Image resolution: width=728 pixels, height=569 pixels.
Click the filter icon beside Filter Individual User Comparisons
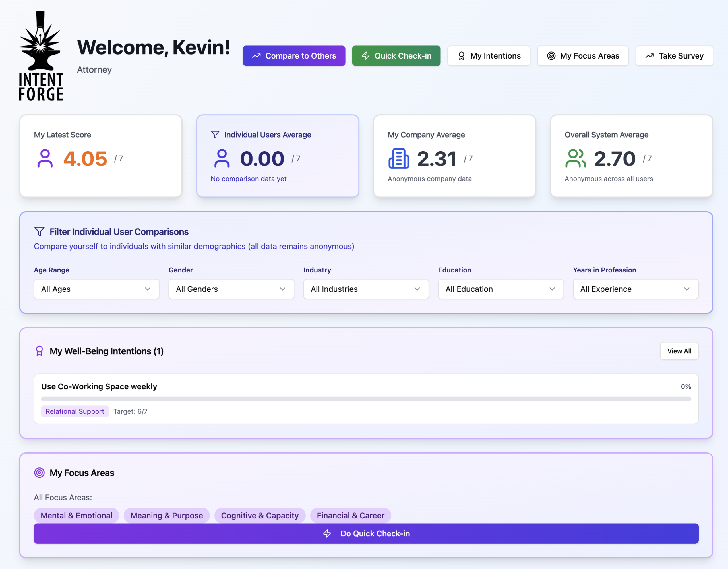39,232
